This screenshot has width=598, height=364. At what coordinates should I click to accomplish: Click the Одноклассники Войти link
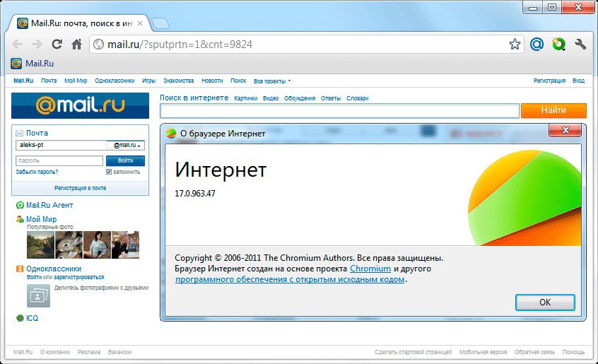tap(35, 277)
